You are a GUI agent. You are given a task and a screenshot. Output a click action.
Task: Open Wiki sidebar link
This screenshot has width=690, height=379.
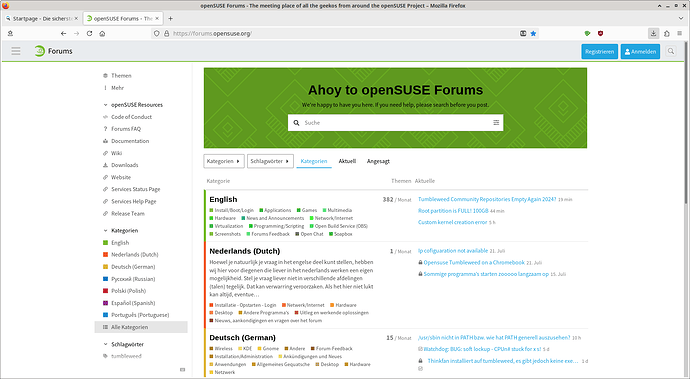(x=116, y=153)
